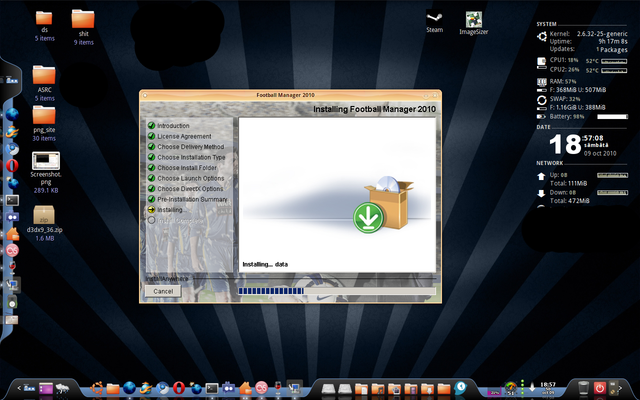Viewport: 640px width, 400px height.
Task: Open the Wine glass icon in bottom dock
Action: 278,388
